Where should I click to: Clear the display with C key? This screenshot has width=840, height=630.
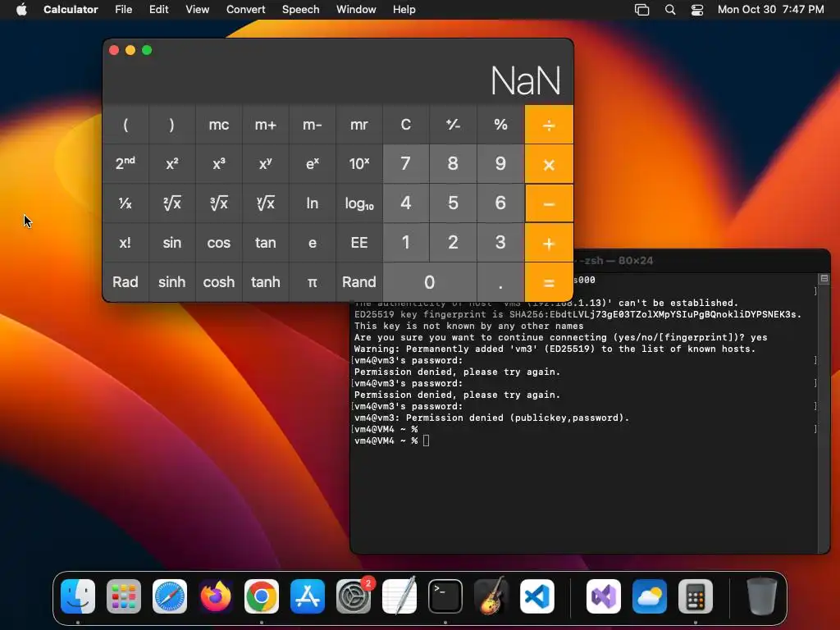tap(405, 125)
